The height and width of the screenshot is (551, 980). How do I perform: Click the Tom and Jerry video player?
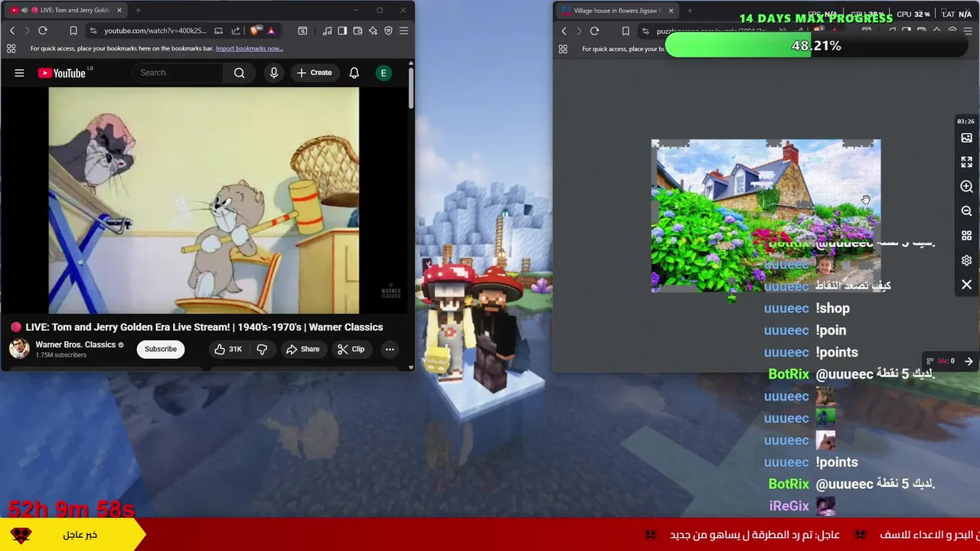click(204, 201)
